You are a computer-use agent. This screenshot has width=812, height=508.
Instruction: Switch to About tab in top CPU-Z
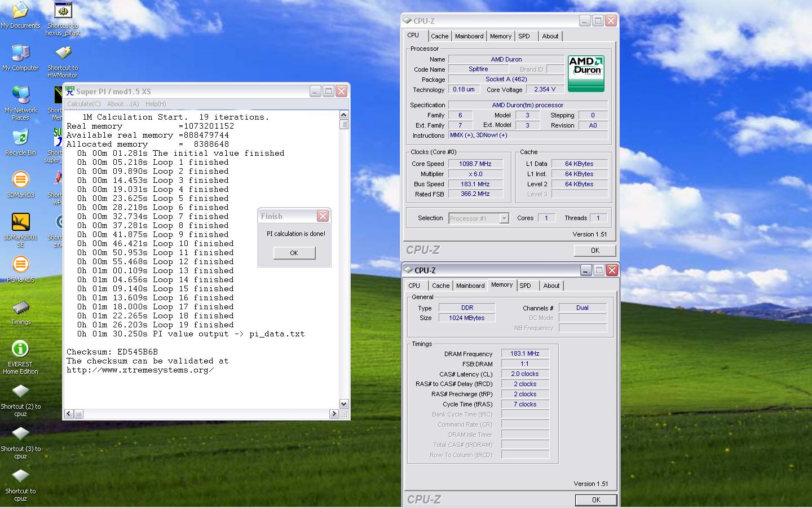[550, 36]
